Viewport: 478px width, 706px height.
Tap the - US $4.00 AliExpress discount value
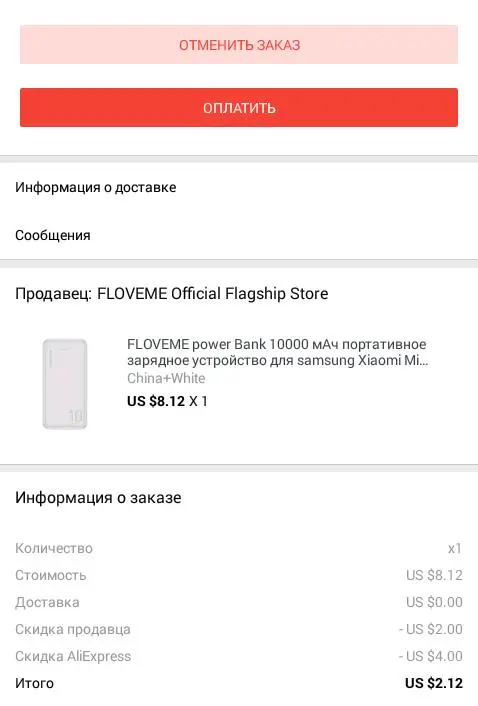430,656
